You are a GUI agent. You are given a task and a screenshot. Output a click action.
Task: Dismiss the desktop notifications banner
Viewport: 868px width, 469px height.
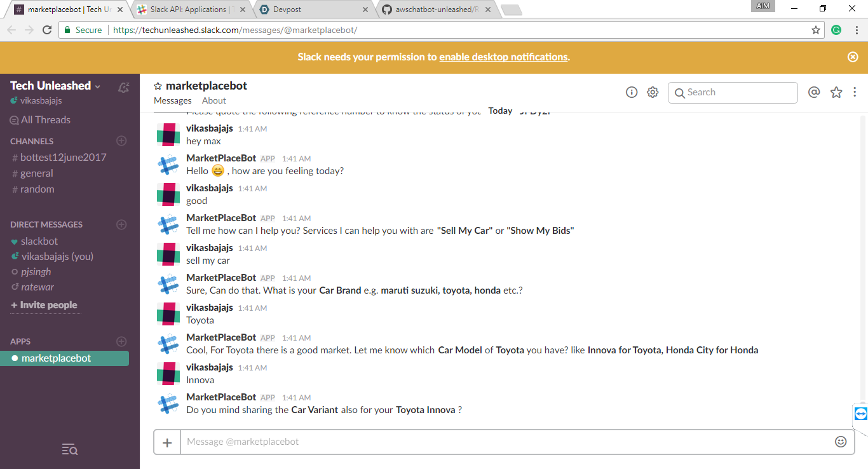pyautogui.click(x=853, y=57)
